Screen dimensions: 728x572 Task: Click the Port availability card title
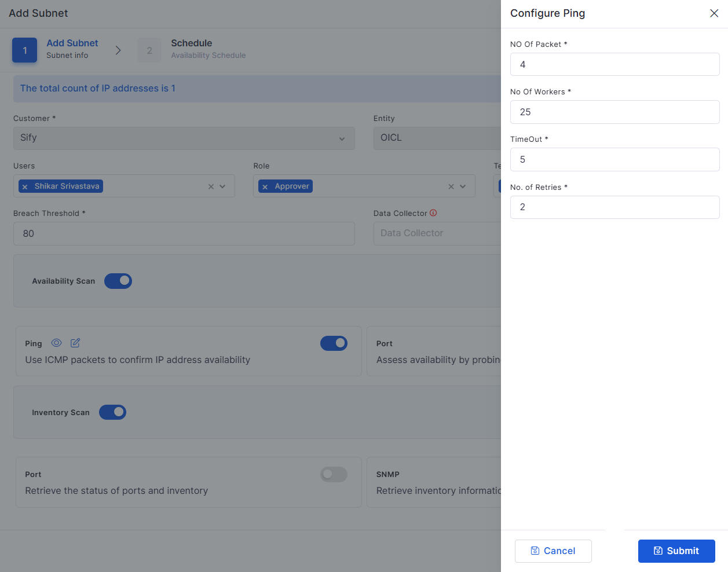pos(385,343)
